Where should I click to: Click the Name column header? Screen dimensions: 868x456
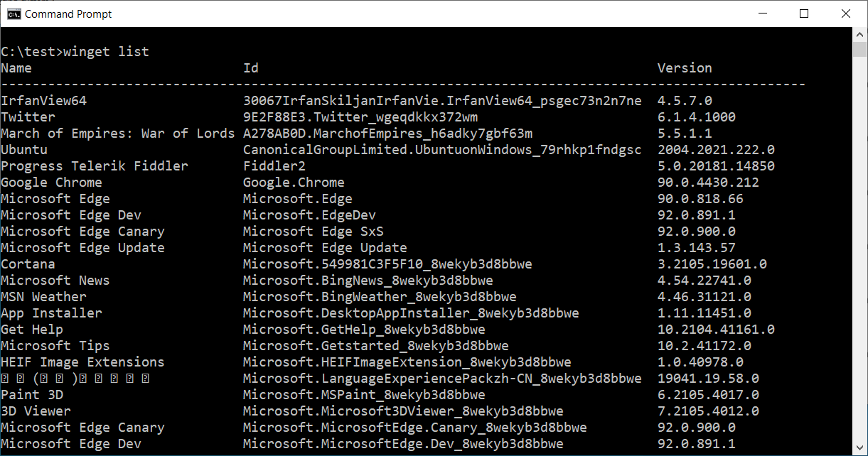point(16,67)
